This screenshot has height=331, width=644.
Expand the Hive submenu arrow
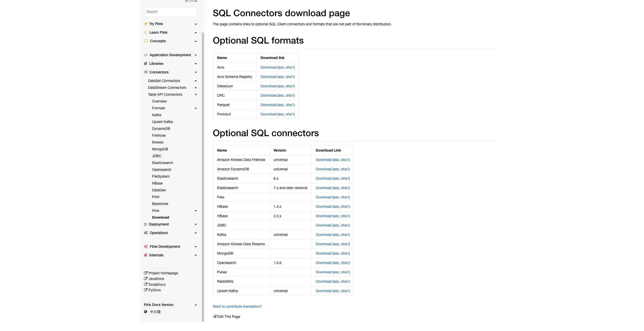(196, 211)
